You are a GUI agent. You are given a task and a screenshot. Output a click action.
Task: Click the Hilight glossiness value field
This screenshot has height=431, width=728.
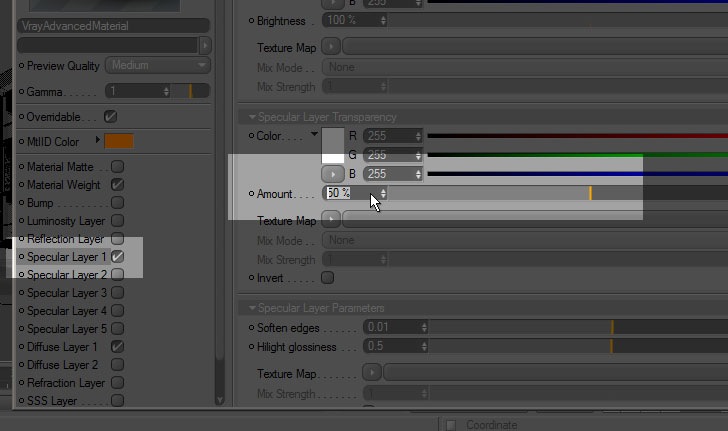391,346
